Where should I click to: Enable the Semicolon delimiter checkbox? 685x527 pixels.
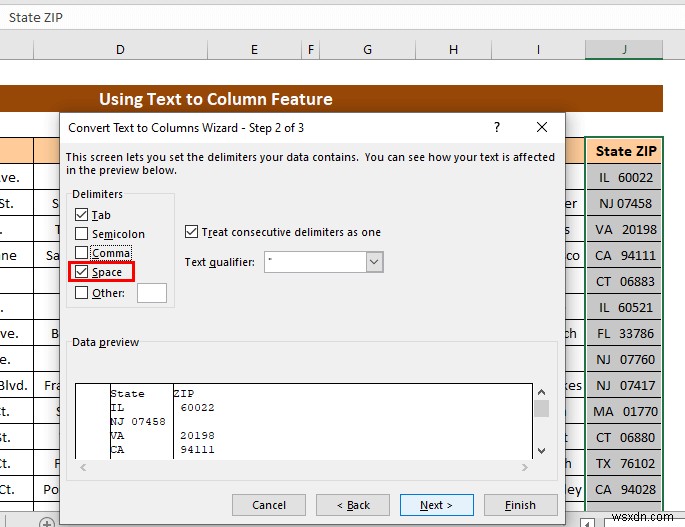(81, 233)
